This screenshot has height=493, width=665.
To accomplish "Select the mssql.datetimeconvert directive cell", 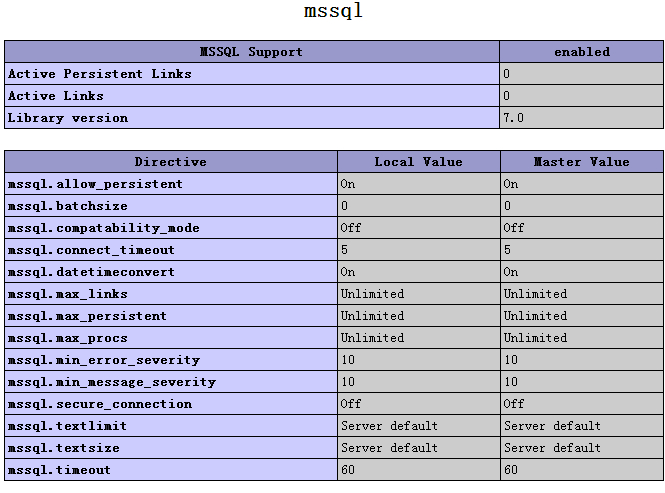I will pos(171,272).
